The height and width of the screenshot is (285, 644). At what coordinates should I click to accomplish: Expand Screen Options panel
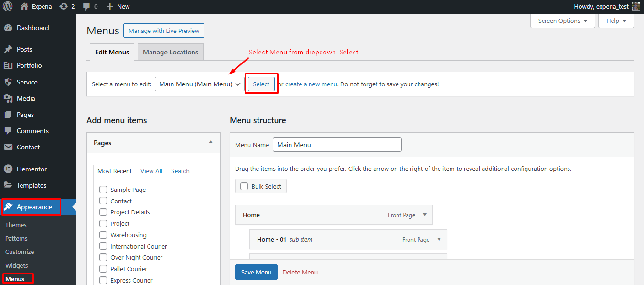click(x=563, y=21)
